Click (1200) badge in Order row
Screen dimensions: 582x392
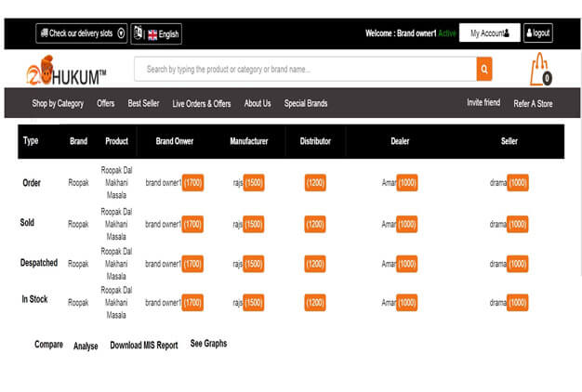click(x=315, y=182)
